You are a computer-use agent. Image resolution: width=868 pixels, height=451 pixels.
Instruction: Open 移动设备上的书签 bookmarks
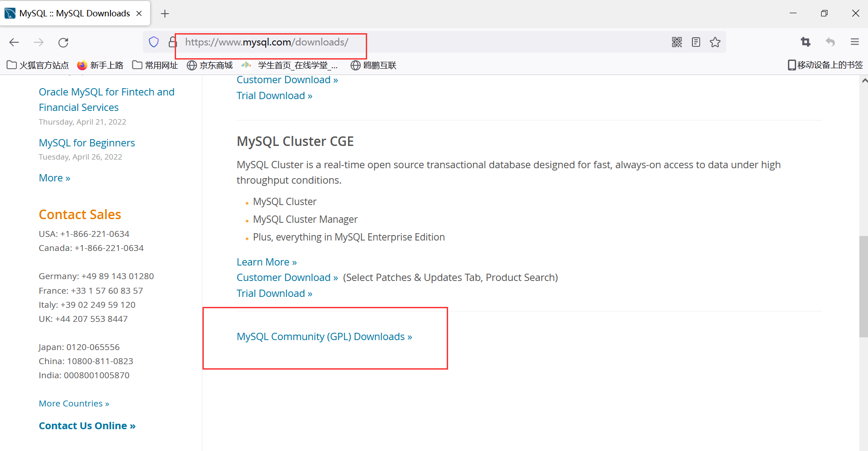(x=825, y=65)
